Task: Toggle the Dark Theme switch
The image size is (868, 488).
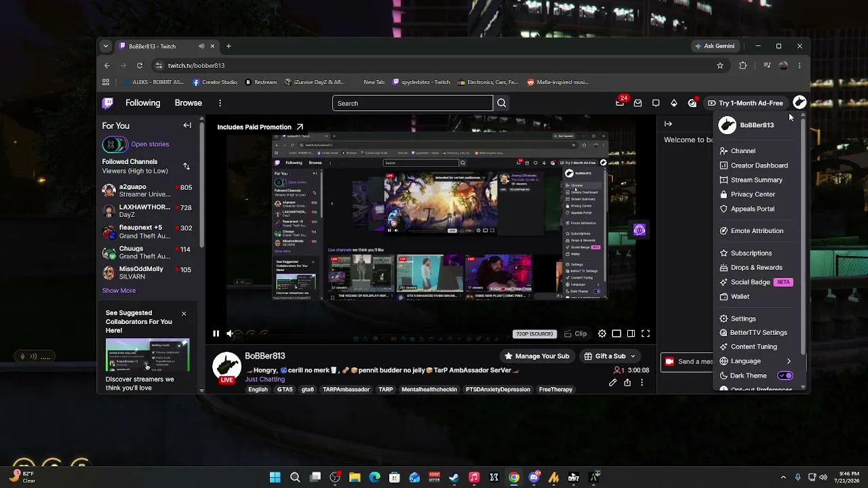Action: point(785,375)
